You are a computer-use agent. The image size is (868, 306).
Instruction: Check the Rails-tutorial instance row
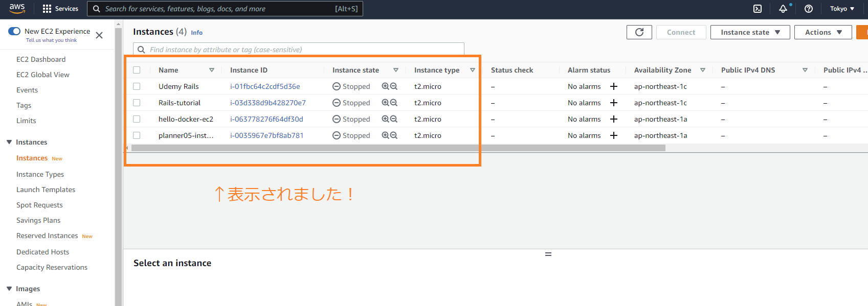tap(137, 103)
